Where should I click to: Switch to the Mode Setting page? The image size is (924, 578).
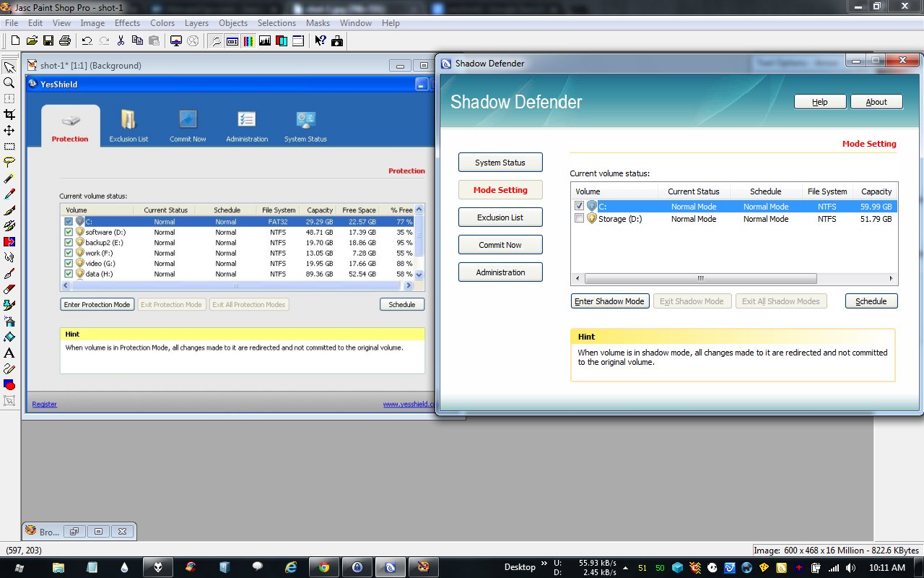pyautogui.click(x=500, y=190)
